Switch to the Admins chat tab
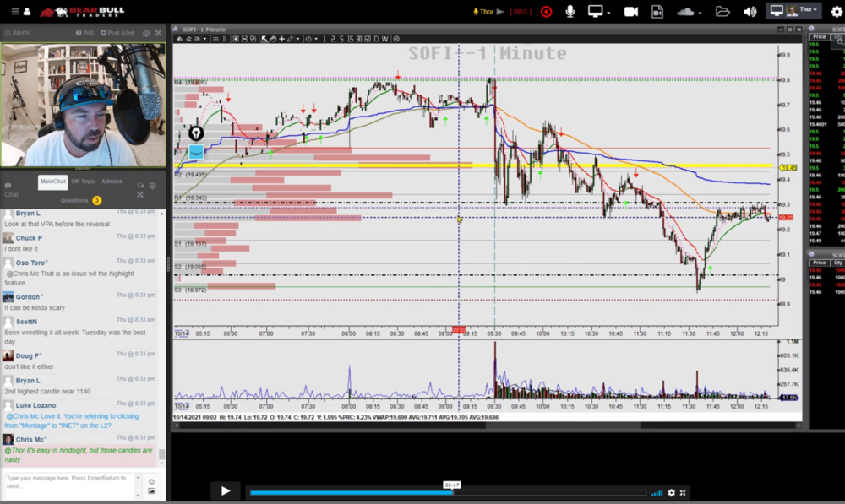Image resolution: width=845 pixels, height=504 pixels. tap(112, 182)
